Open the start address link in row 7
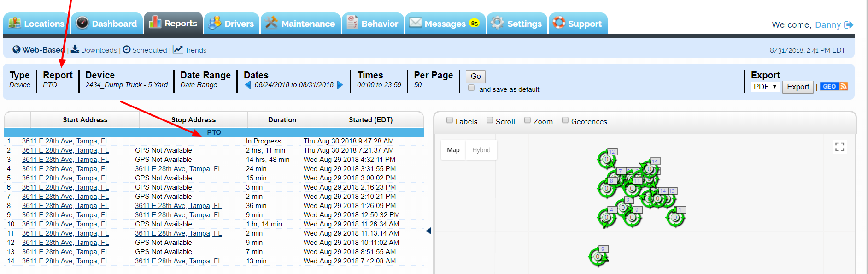 [x=65, y=197]
